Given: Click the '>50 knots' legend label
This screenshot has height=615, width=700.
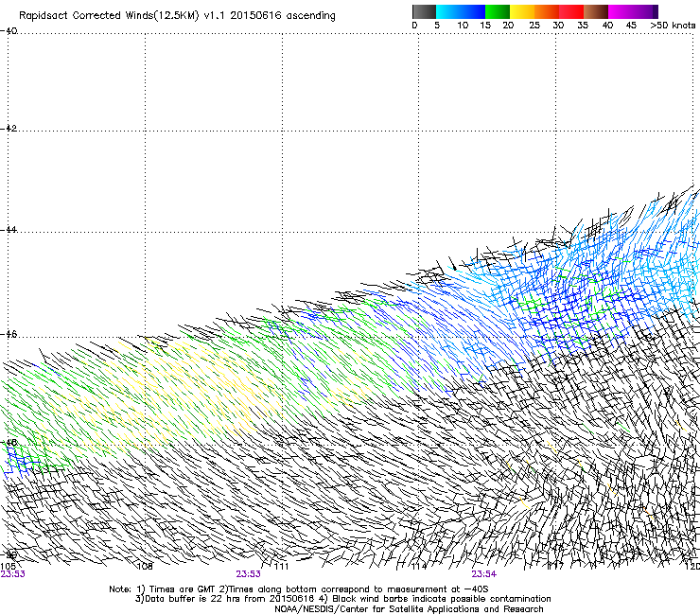Looking at the screenshot, I should tap(673, 26).
